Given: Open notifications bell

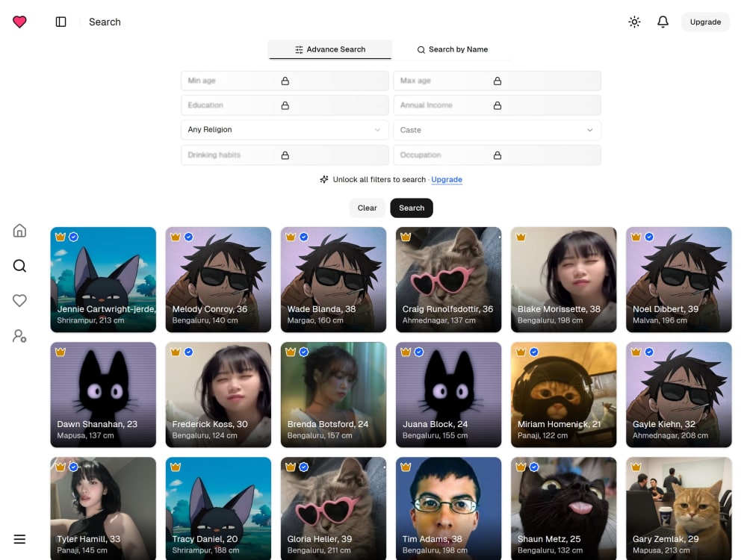Looking at the screenshot, I should click(663, 22).
